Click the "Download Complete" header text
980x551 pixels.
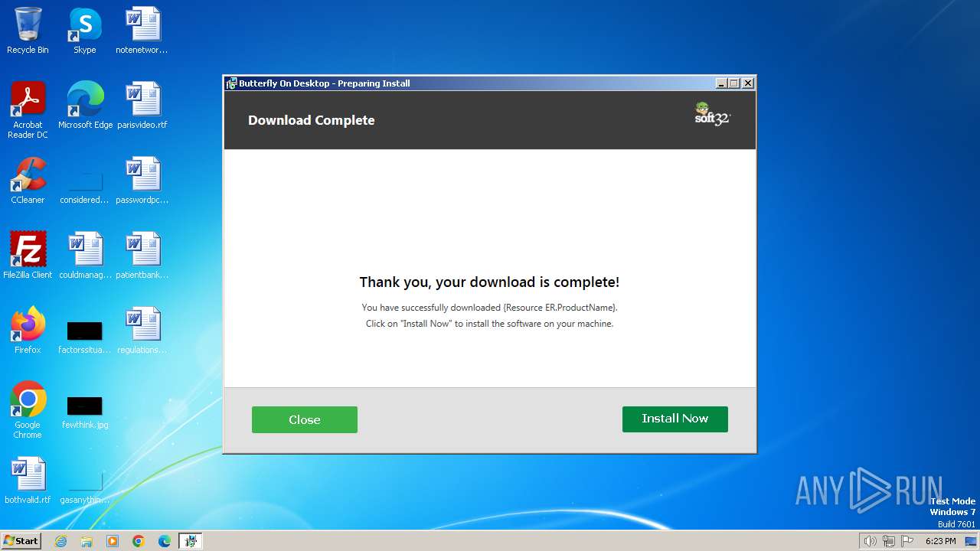311,120
